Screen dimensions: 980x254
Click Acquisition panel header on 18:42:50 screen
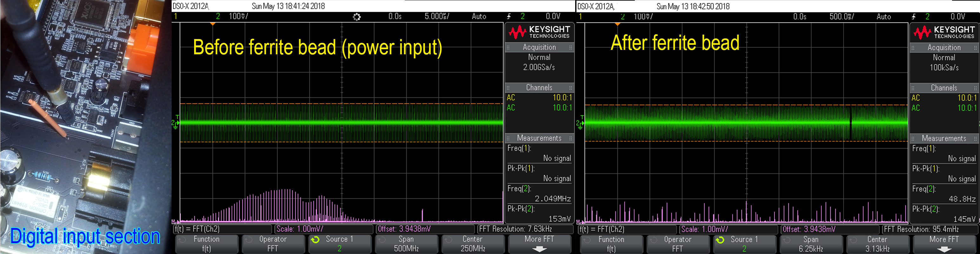pyautogui.click(x=944, y=48)
